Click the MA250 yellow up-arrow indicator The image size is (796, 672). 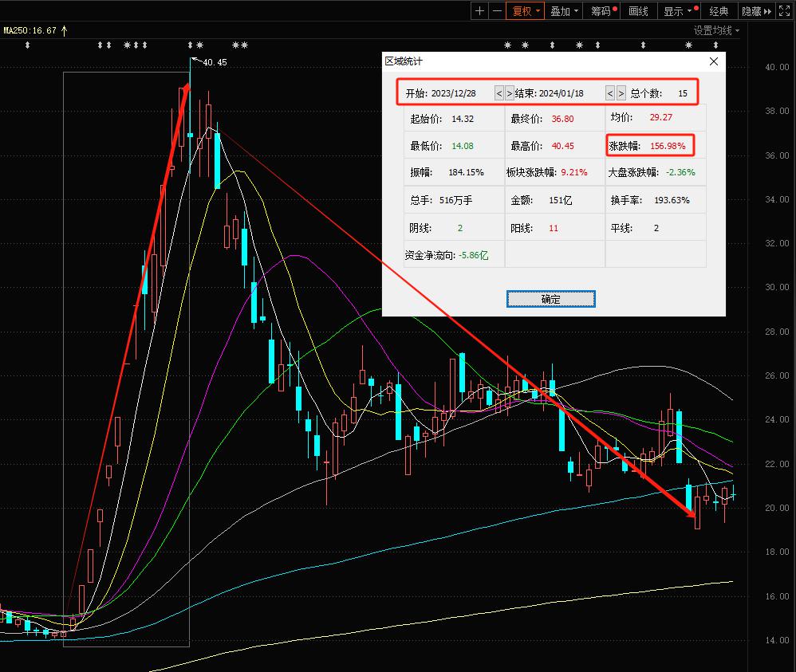(x=65, y=30)
